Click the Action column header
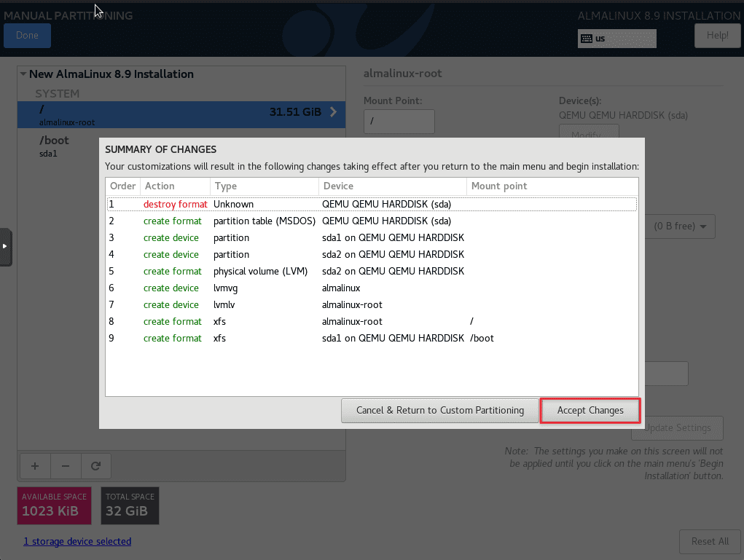 click(x=175, y=186)
